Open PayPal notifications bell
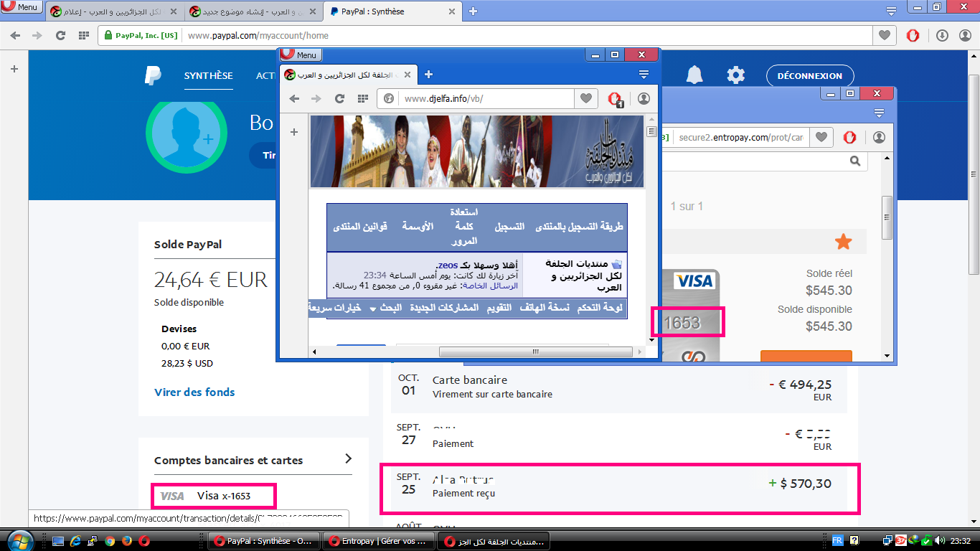The height and width of the screenshot is (551, 980). tap(694, 75)
